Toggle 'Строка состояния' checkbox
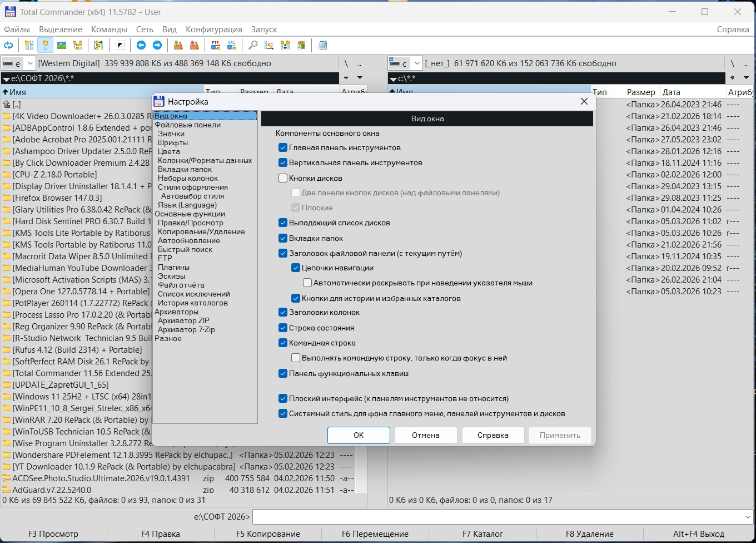This screenshot has height=543, width=756. (x=283, y=328)
